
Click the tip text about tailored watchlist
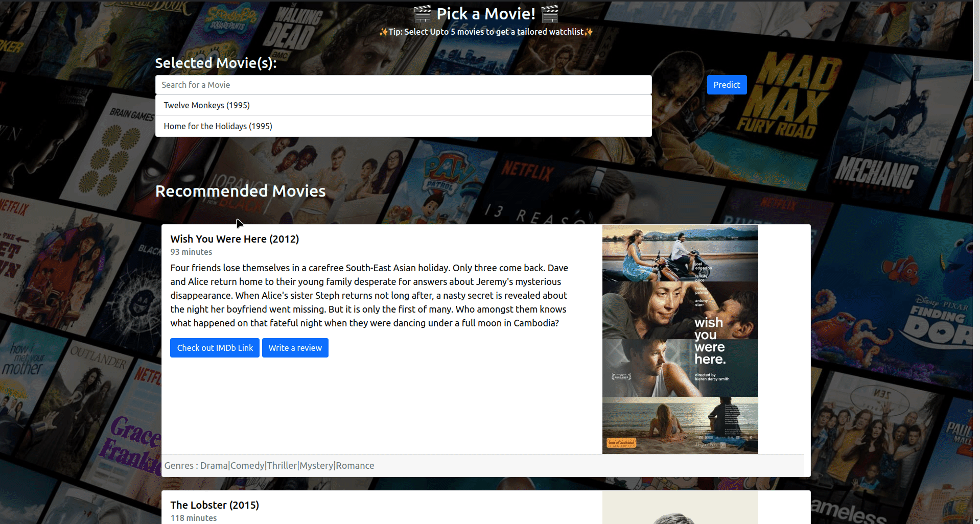(x=486, y=32)
